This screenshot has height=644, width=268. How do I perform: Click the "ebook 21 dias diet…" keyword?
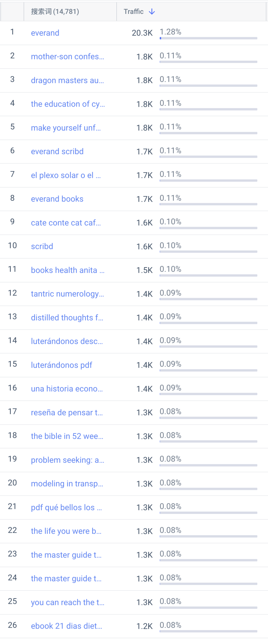67,626
